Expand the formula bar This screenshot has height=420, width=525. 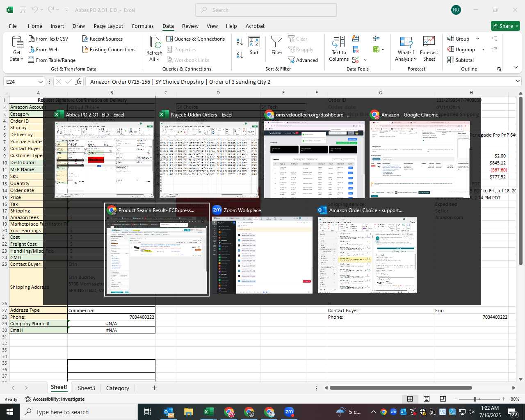[x=518, y=81]
